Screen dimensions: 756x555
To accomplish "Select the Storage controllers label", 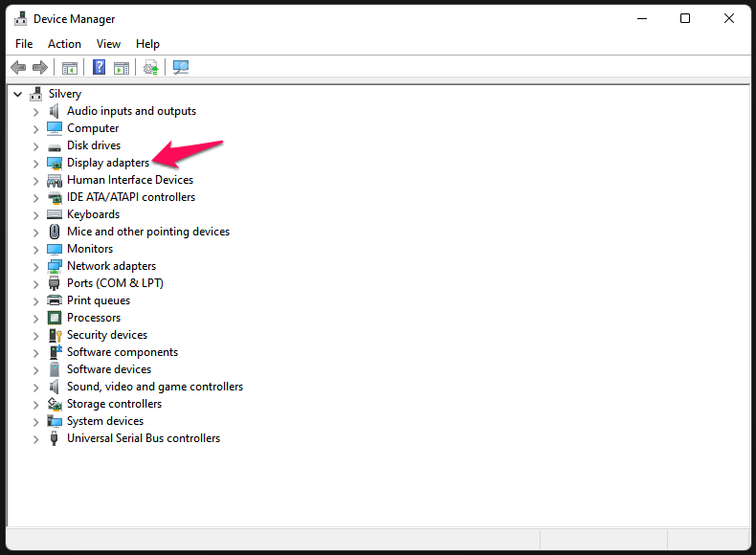I will pyautogui.click(x=114, y=404).
